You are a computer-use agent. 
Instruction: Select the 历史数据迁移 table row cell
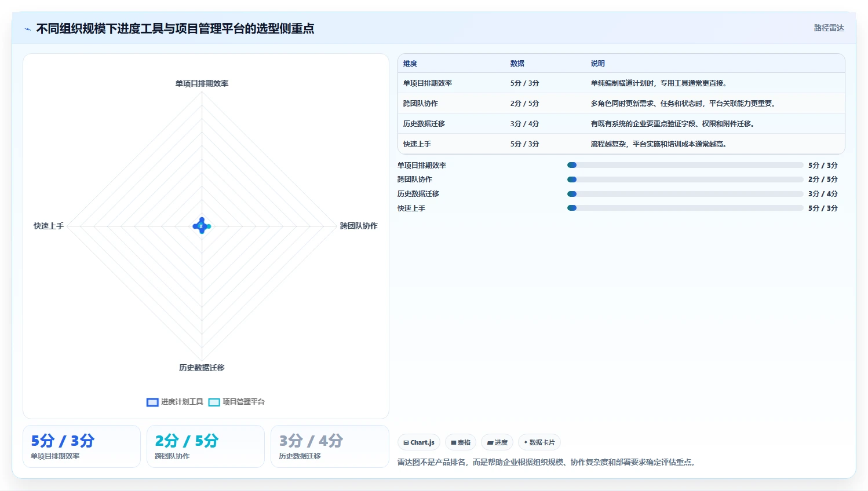click(x=424, y=124)
